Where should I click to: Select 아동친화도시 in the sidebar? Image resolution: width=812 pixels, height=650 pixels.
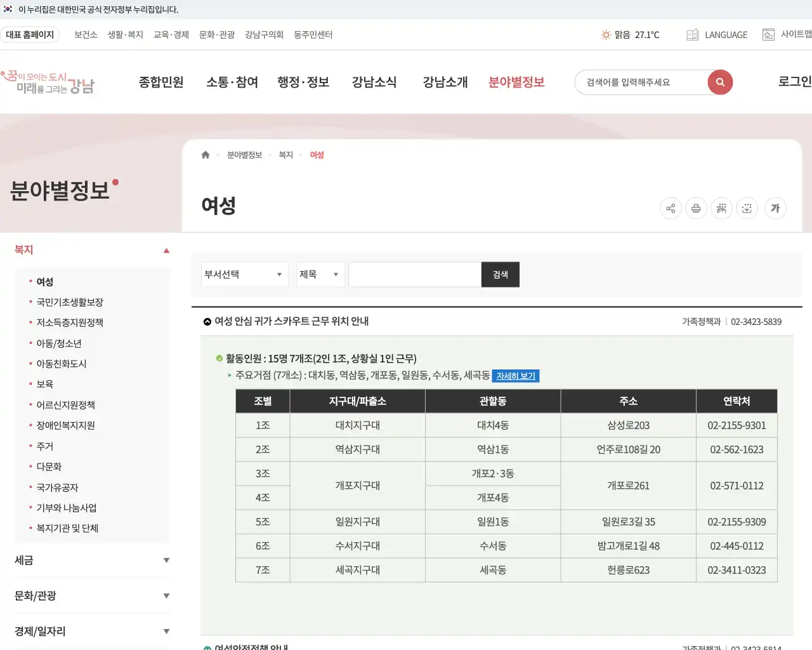[62, 364]
